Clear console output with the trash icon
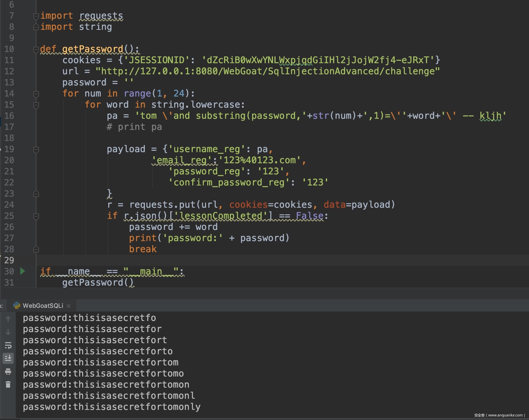 tap(8, 385)
